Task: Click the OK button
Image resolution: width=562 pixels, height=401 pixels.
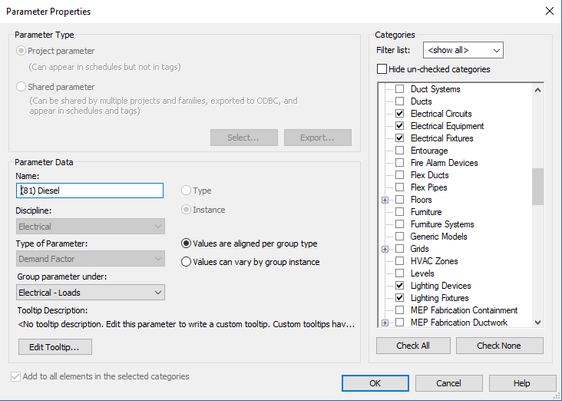Action: (375, 383)
